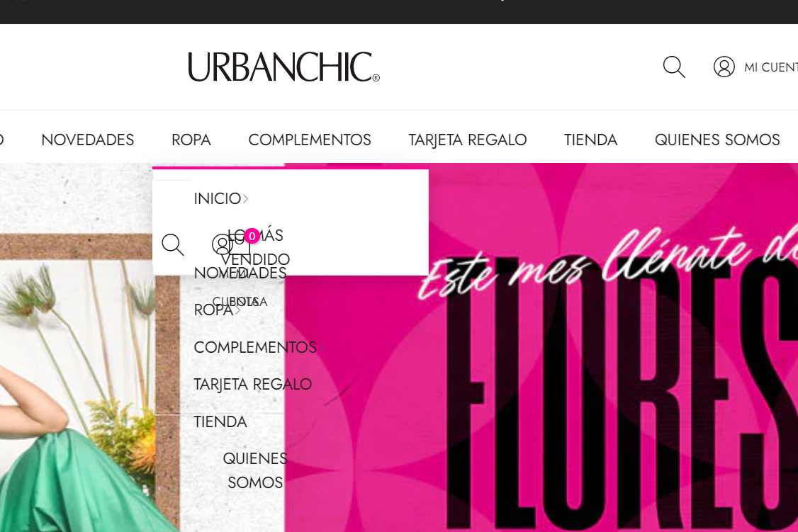Click QUIENES SOMOS in the overlay menu list
This screenshot has width=798, height=532.
click(255, 470)
